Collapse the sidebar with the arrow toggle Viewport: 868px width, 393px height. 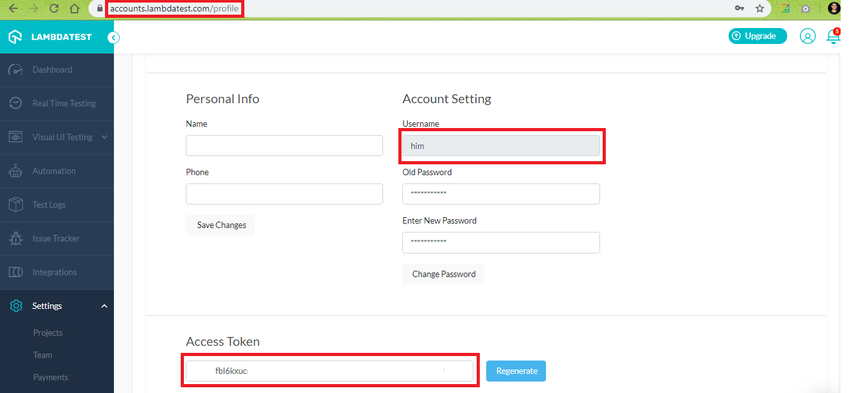(x=113, y=38)
